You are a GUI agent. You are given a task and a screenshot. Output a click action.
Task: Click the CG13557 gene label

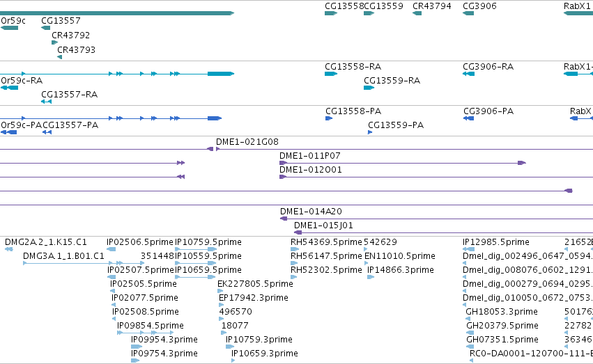61,20
